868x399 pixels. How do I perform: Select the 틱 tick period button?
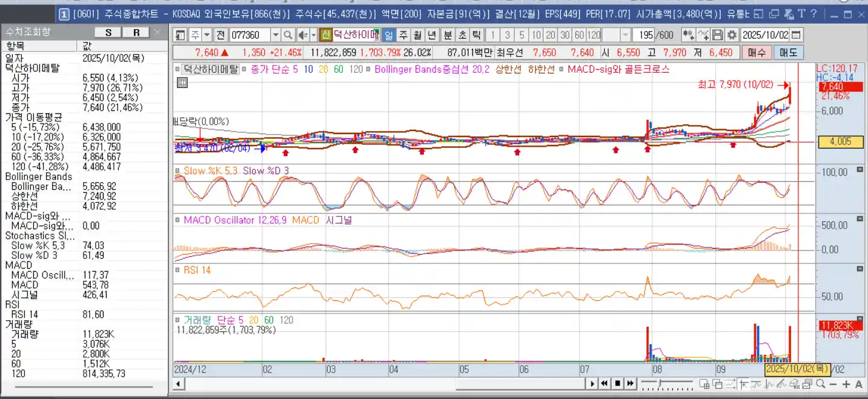coord(477,35)
